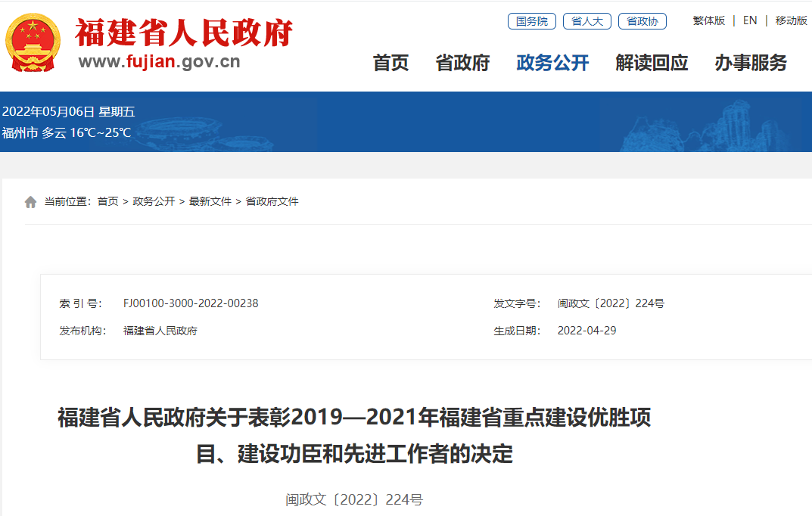Select 政务公开 in main navigation
This screenshot has height=516, width=812.
tap(552, 63)
